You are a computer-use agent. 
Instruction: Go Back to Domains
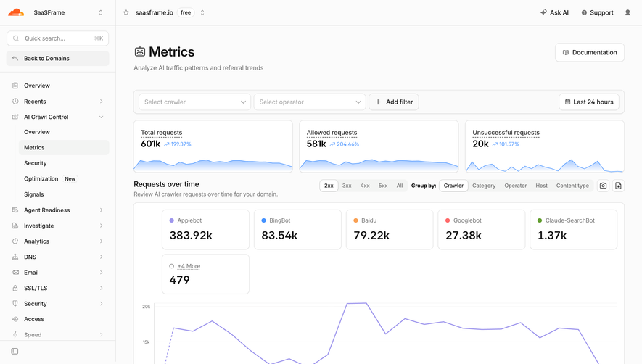pos(58,59)
